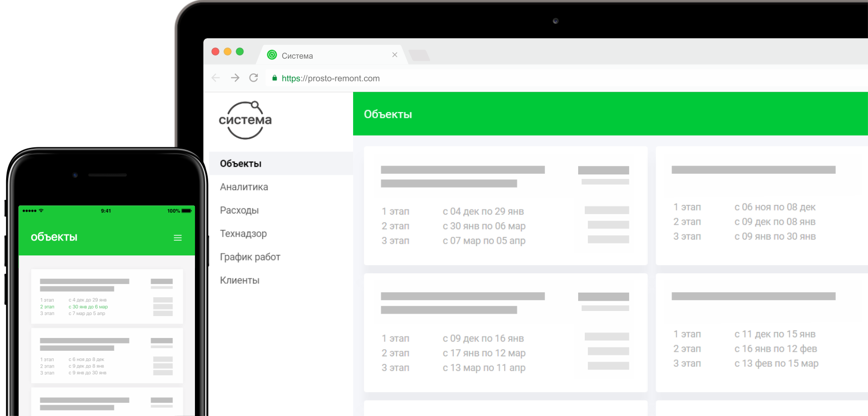This screenshot has height=416, width=868.
Task: Click 'с 04 дек по 29 янв' date range
Action: pyautogui.click(x=483, y=211)
